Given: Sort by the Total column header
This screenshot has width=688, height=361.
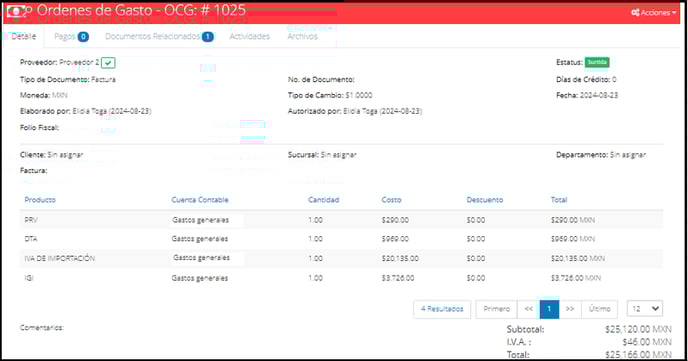Looking at the screenshot, I should pyautogui.click(x=559, y=200).
